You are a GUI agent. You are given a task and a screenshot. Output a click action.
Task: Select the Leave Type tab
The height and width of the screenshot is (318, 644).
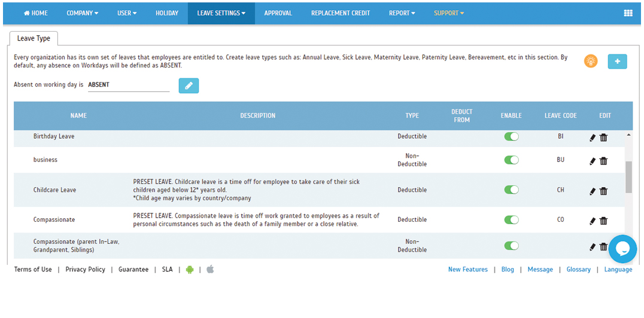34,38
